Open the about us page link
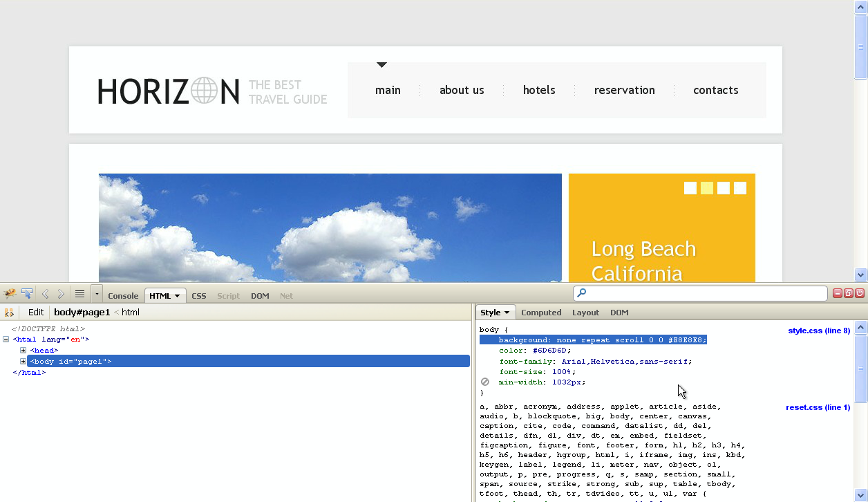The height and width of the screenshot is (502, 868). point(462,90)
